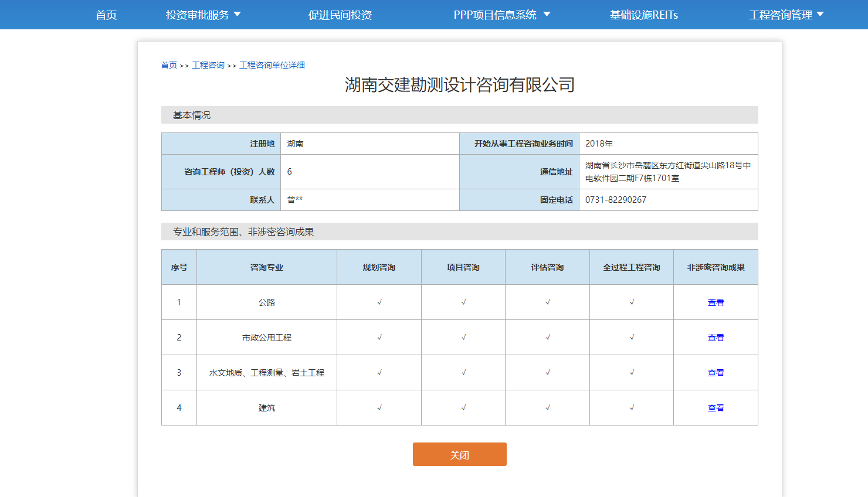Viewport: 868px width, 497px height.
Task: Click the phone number 0731-82290267
Action: click(615, 199)
